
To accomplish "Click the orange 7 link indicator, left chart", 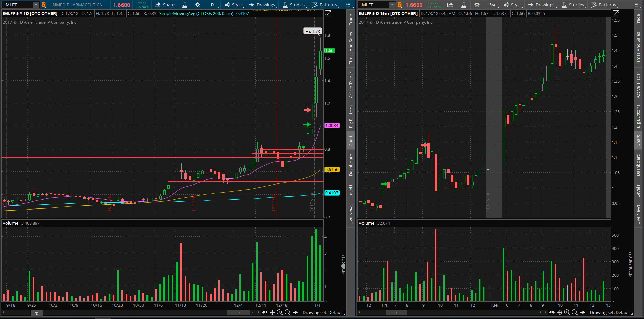I will click(x=43, y=5).
